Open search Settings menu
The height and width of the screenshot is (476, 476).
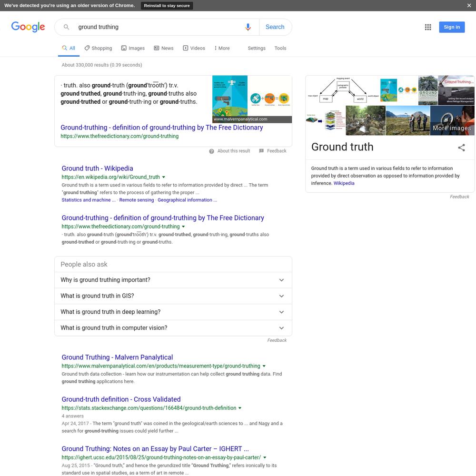257,48
